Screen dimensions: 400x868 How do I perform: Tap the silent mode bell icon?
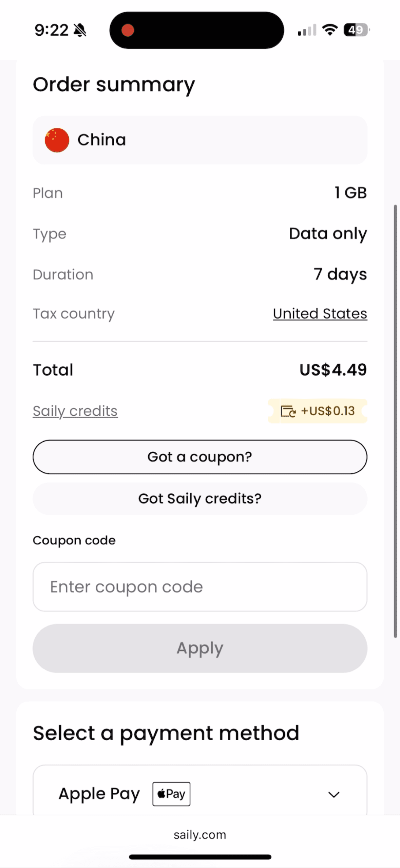pos(80,30)
